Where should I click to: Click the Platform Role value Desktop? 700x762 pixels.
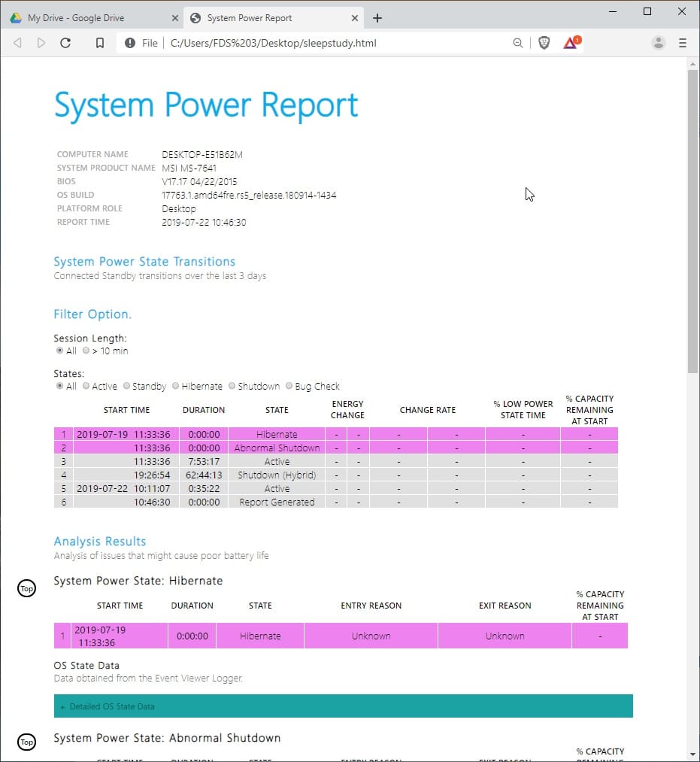(x=179, y=208)
